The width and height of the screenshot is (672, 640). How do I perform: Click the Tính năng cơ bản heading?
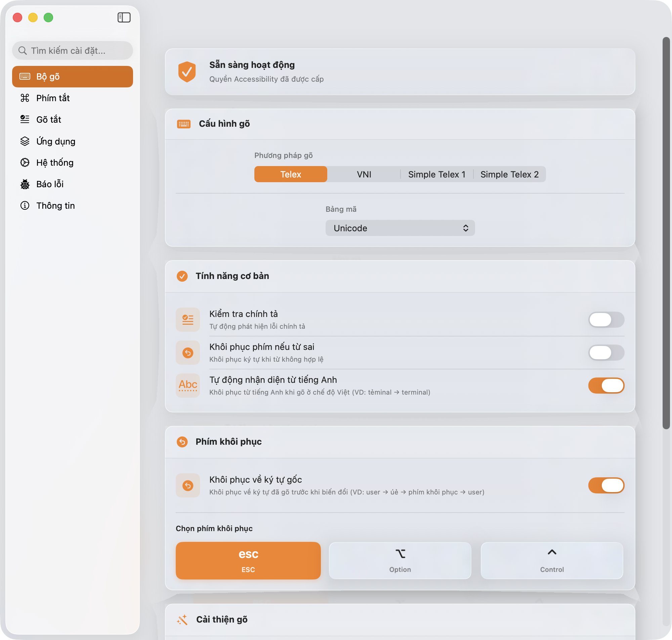pyautogui.click(x=232, y=276)
